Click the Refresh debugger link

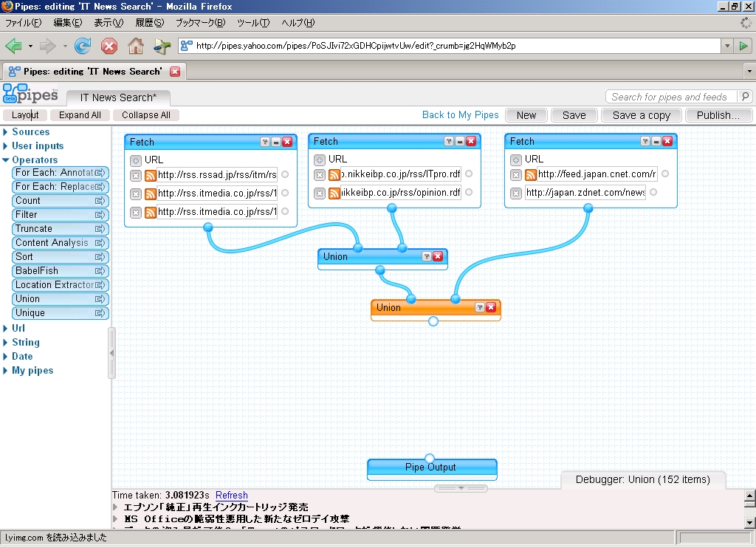pos(231,495)
